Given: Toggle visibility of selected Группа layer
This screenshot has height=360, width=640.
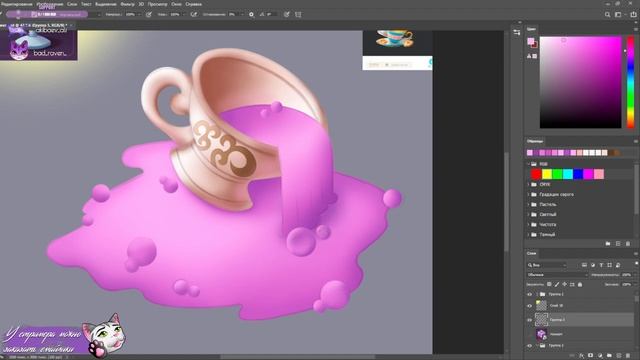Looking at the screenshot, I should coord(530,320).
